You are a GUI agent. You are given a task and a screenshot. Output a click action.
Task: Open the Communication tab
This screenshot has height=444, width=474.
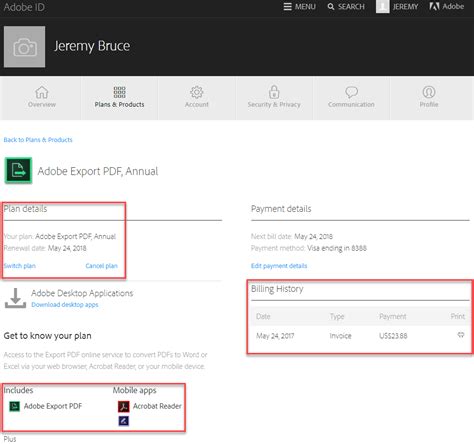pyautogui.click(x=351, y=97)
